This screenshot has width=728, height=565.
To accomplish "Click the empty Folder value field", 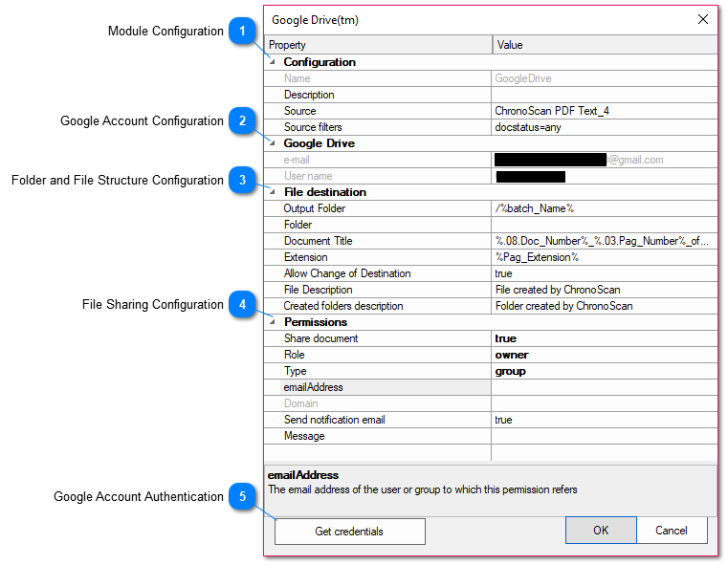I will tap(604, 225).
